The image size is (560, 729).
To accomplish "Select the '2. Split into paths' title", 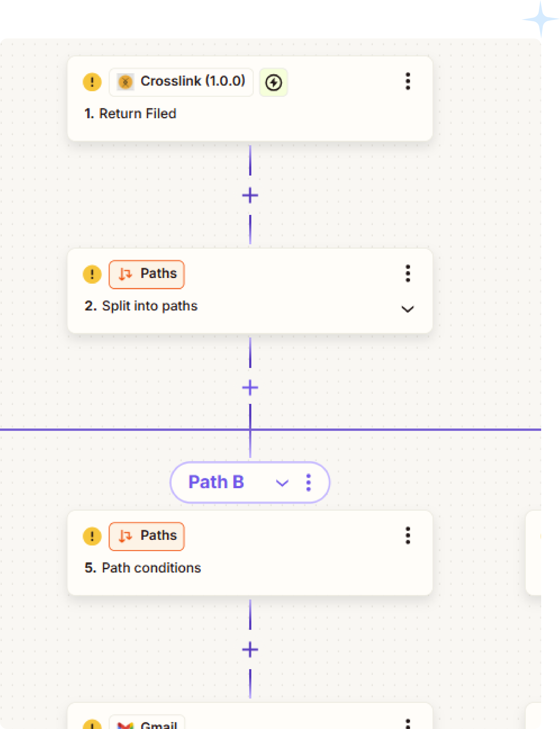I will [141, 306].
